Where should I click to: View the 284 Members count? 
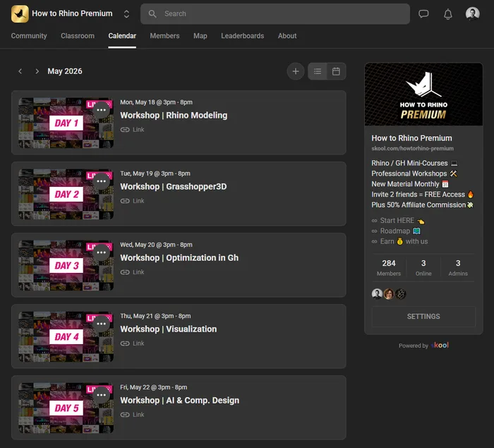point(389,268)
